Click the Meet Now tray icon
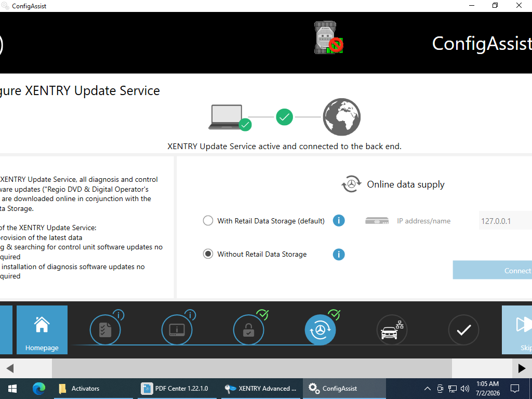Image resolution: width=532 pixels, height=399 pixels. [x=440, y=389]
